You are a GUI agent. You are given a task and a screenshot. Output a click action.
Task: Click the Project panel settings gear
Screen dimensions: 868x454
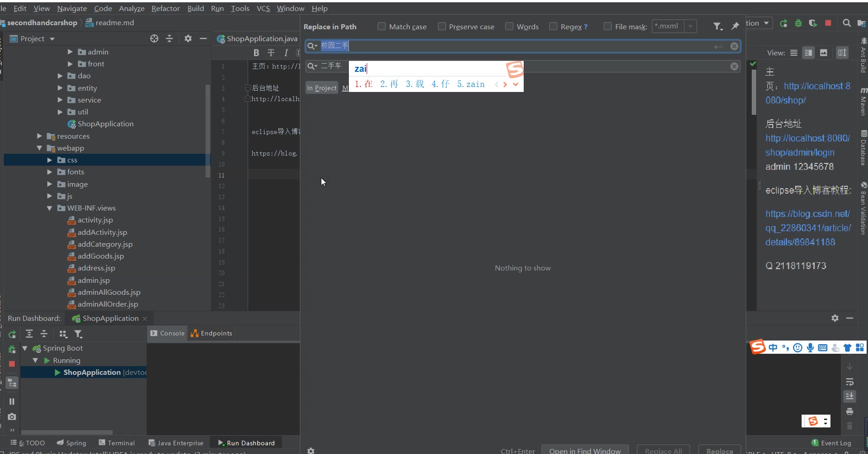[188, 38]
